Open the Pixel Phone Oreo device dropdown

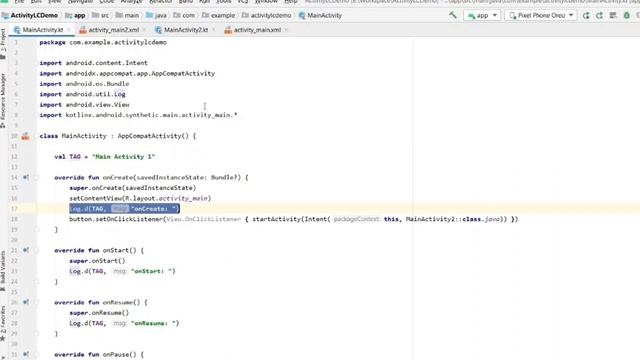tap(541, 16)
